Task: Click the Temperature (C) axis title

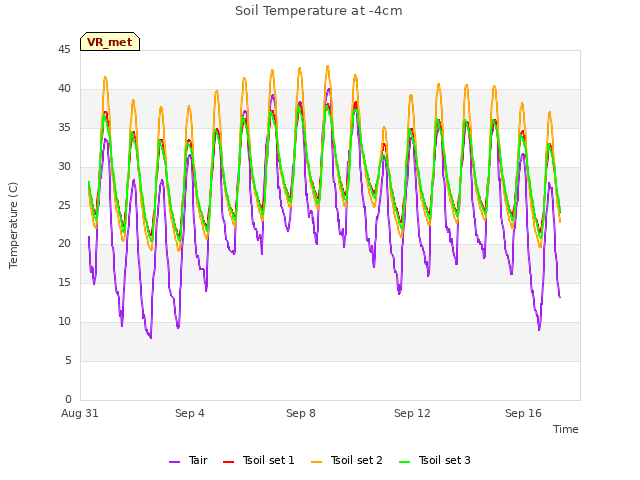Action: pyautogui.click(x=13, y=225)
